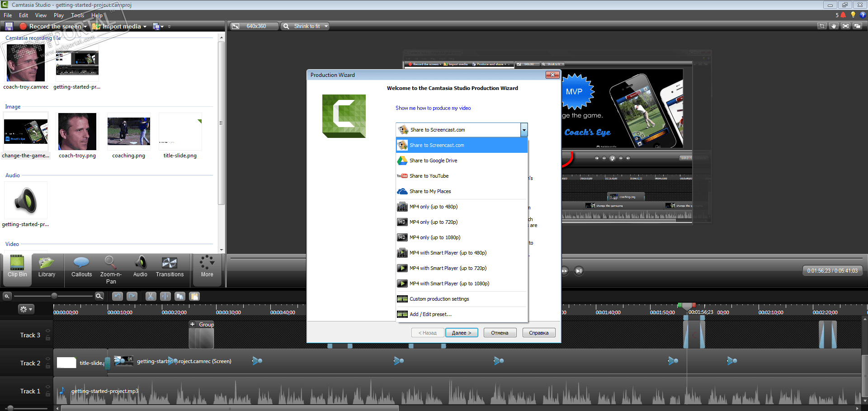
Task: Toggle visibility eye of Track 2
Action: coord(48,359)
